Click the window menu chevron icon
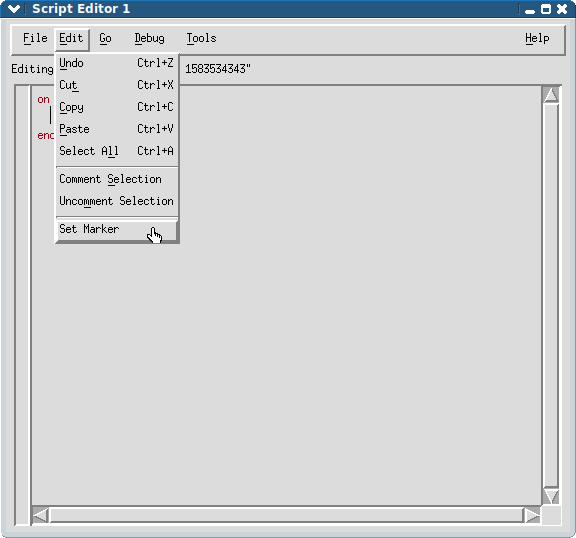576x538 pixels. coord(14,9)
